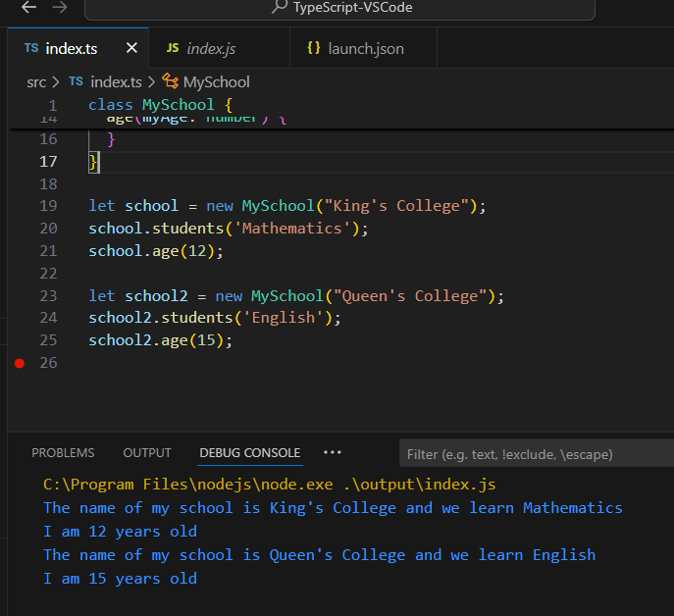Click the TS file icon on the index.ts tab
The height and width of the screenshot is (616, 674).
31,48
